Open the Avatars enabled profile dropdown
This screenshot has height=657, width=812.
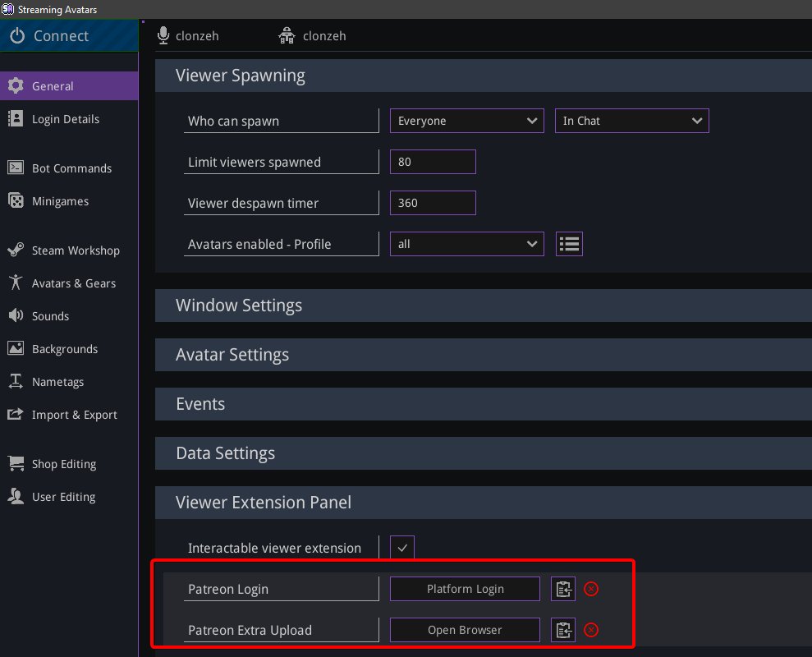[466, 244]
